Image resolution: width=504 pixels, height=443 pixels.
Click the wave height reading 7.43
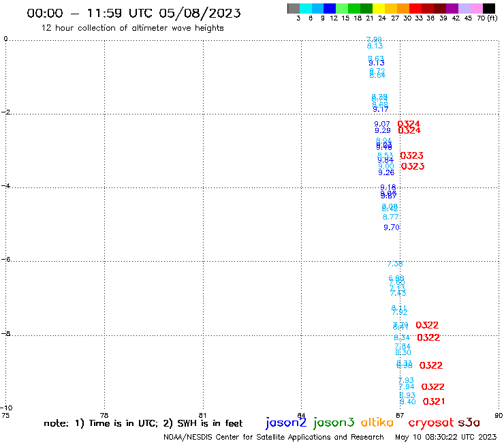click(398, 294)
